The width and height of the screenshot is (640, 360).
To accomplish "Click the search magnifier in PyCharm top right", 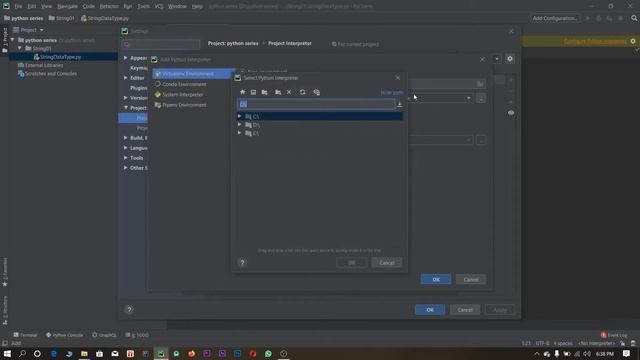I will (634, 18).
